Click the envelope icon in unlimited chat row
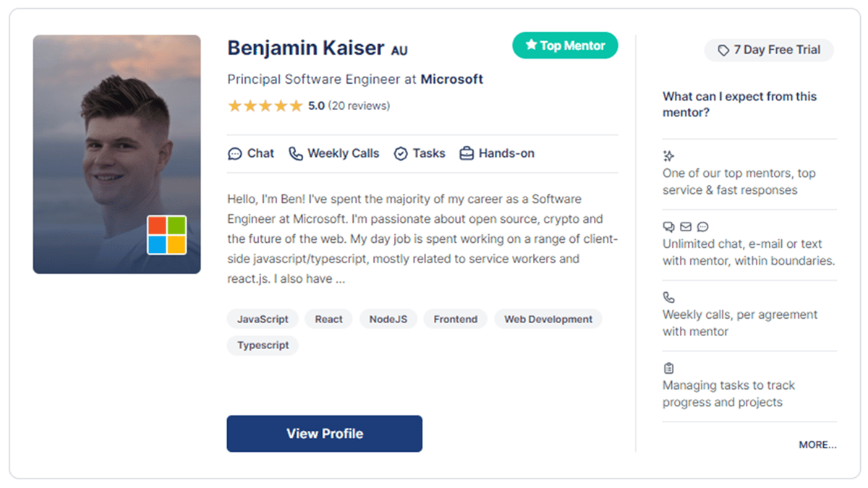 coord(686,226)
